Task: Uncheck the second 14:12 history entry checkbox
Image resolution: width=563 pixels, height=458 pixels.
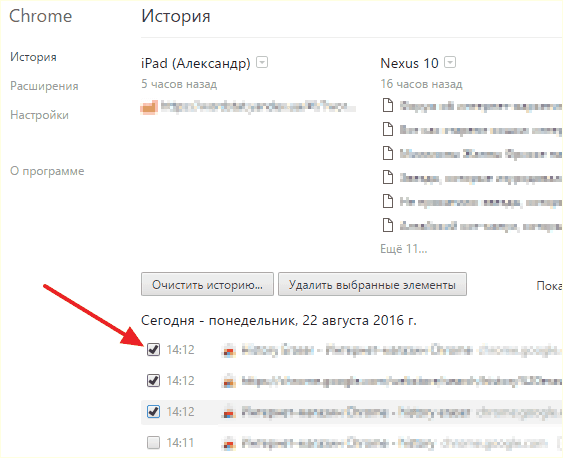Action: 153,380
